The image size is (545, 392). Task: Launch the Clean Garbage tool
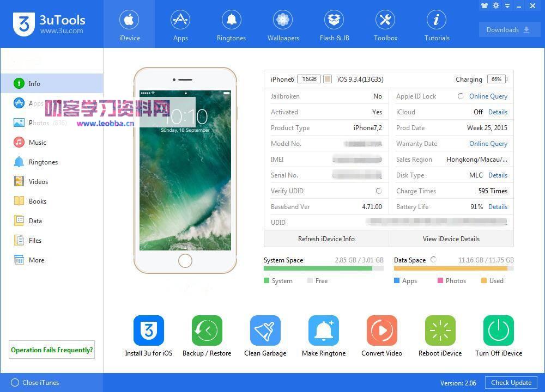coord(265,330)
